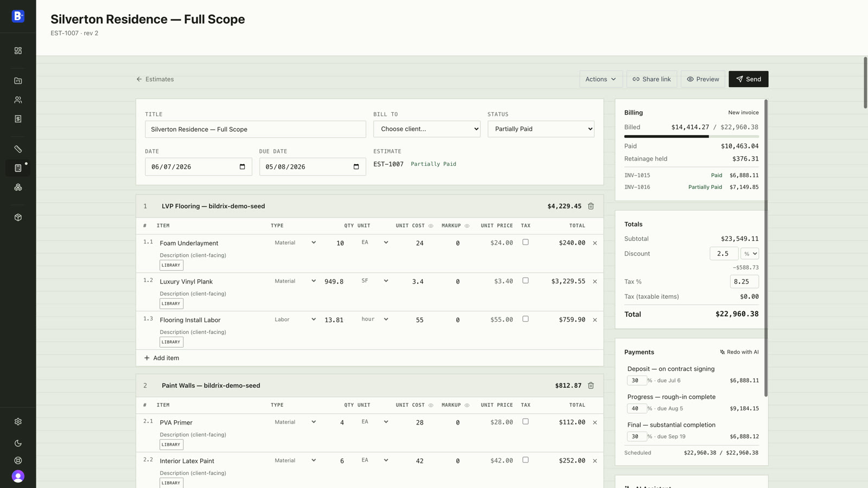Open the help lifebuoy icon in sidebar
The width and height of the screenshot is (868, 488).
pos(18,460)
